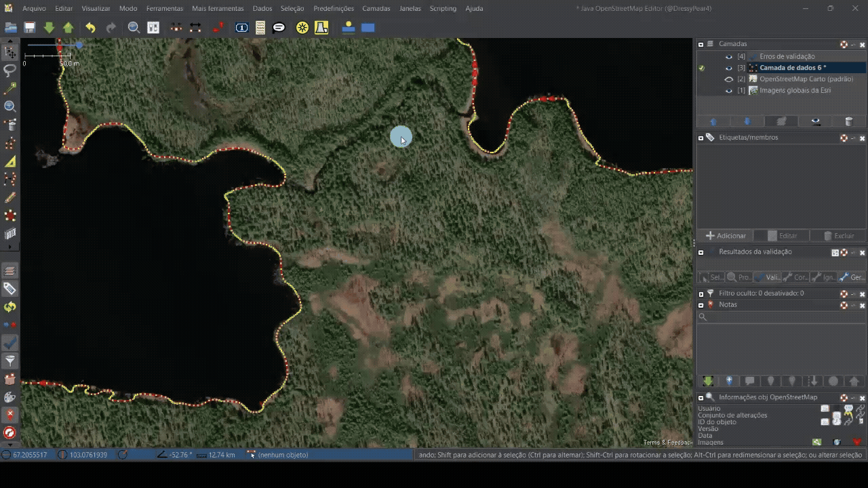This screenshot has width=868, height=488.
Task: Open the Predefinições menu
Action: (x=333, y=9)
